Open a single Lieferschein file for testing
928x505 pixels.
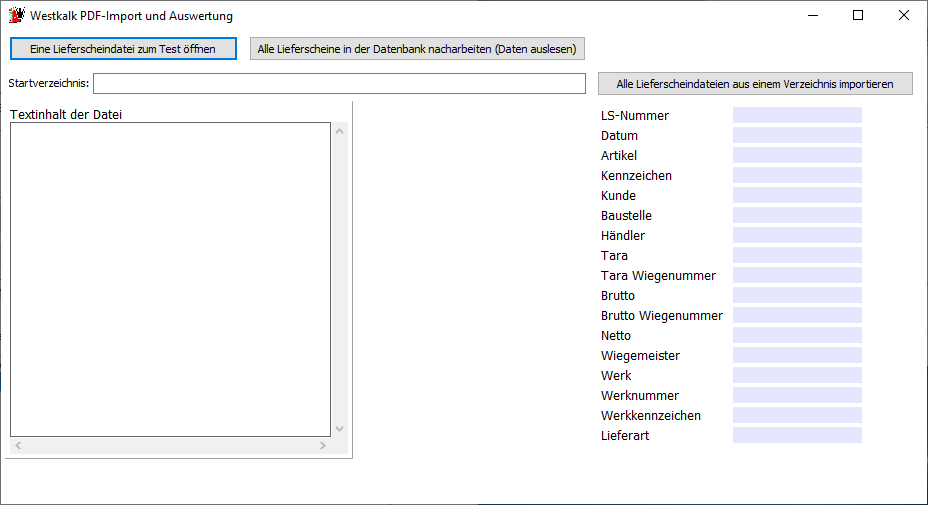coord(123,49)
